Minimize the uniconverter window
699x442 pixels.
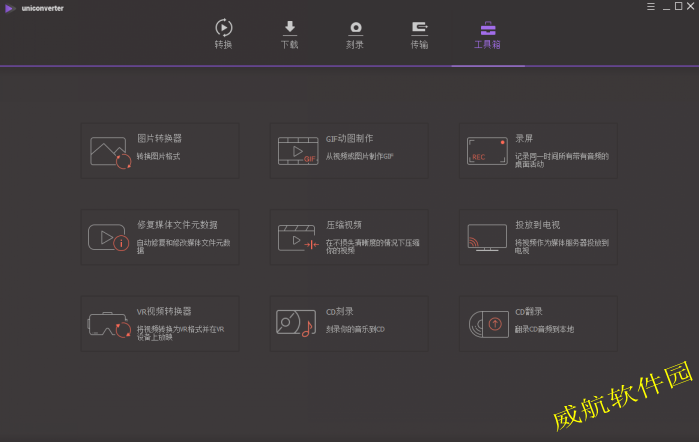coord(665,7)
